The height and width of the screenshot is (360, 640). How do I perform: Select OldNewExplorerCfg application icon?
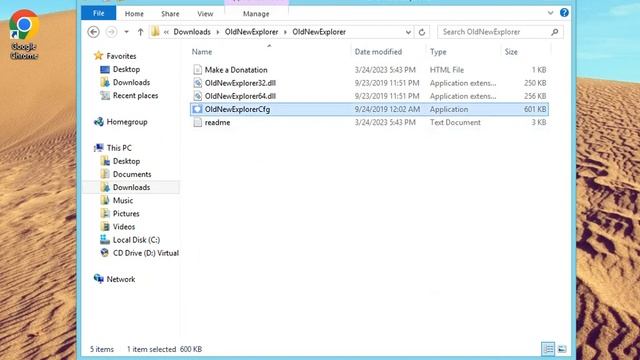(x=198, y=109)
